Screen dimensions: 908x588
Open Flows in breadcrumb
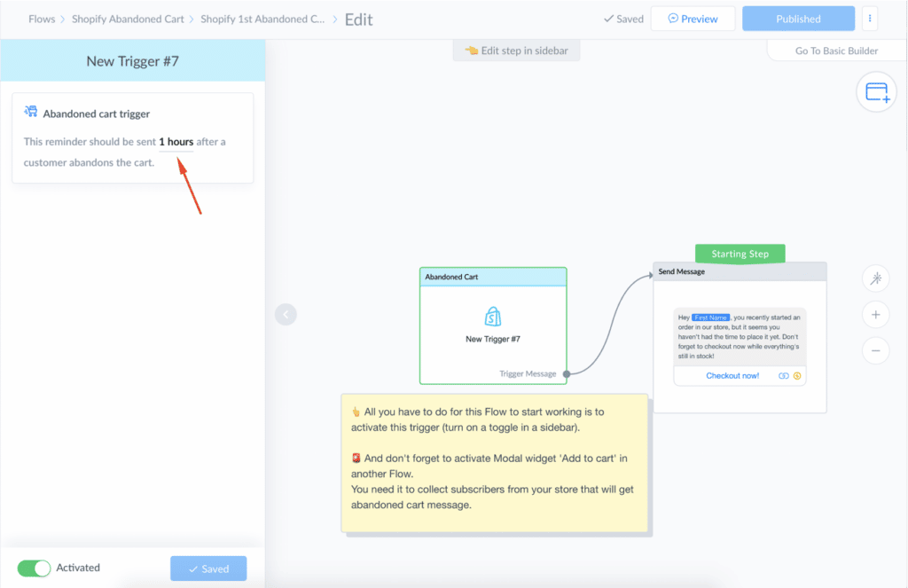(x=42, y=20)
